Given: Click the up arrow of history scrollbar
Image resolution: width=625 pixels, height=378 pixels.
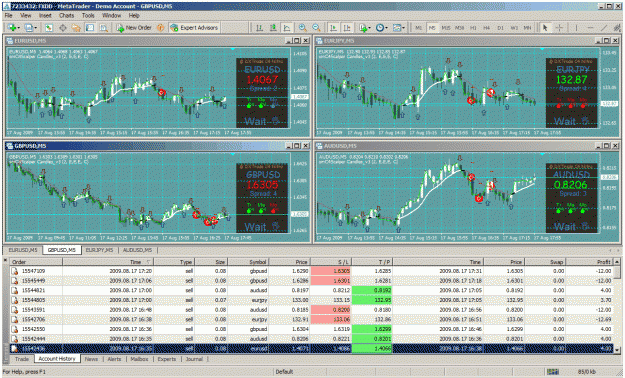Looking at the screenshot, I should (617, 262).
